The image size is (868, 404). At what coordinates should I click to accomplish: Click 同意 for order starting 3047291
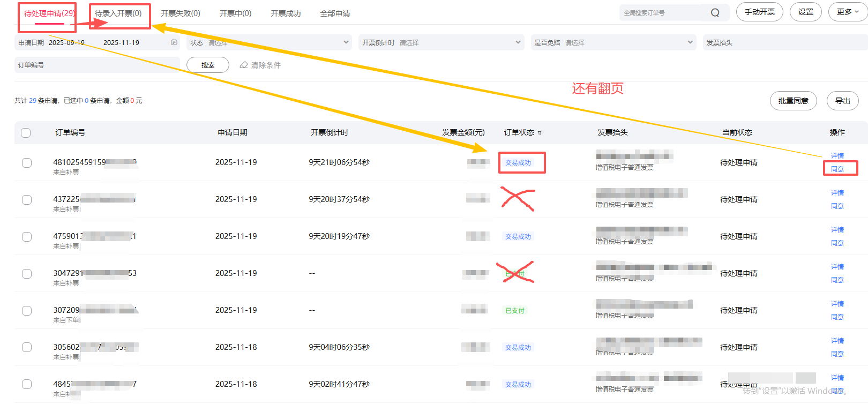click(x=837, y=280)
